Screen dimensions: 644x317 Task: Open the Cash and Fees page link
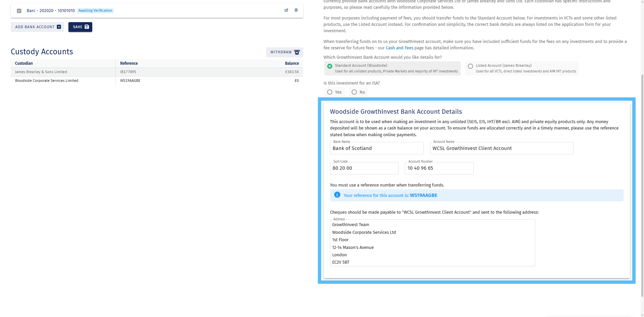399,48
